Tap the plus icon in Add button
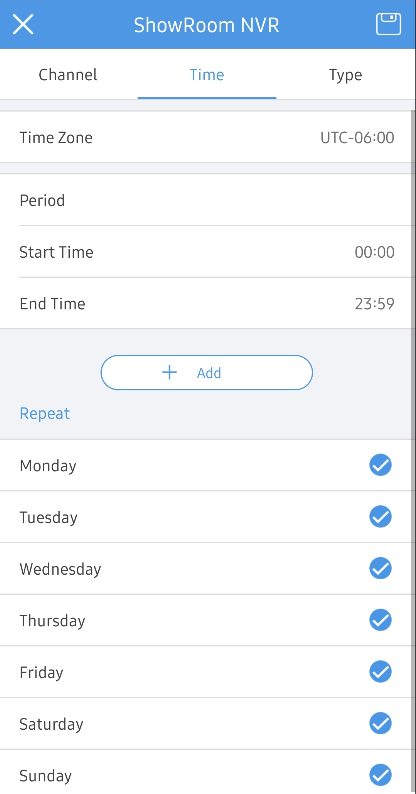This screenshot has width=416, height=794. point(169,373)
